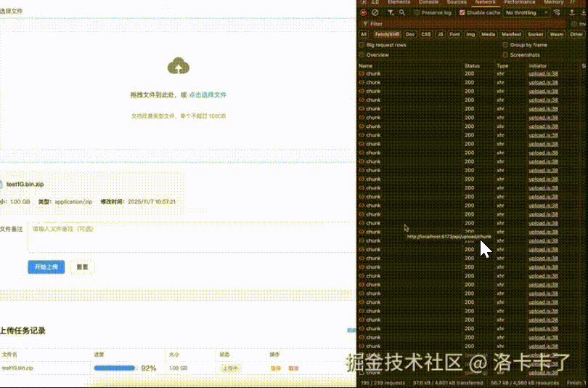Uncheck the Disable cache checkbox
This screenshot has width=588, height=388.
click(x=462, y=12)
